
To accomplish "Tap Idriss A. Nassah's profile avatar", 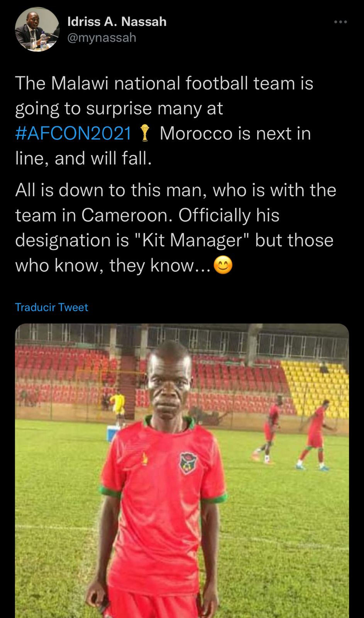I will (x=37, y=30).
